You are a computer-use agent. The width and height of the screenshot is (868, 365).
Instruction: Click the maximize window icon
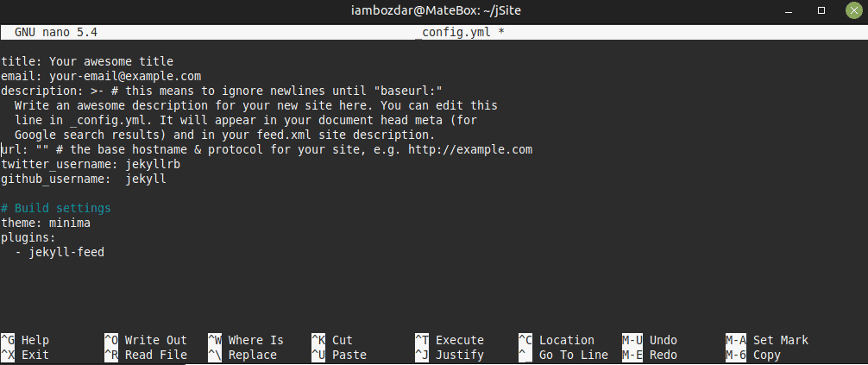(x=821, y=10)
